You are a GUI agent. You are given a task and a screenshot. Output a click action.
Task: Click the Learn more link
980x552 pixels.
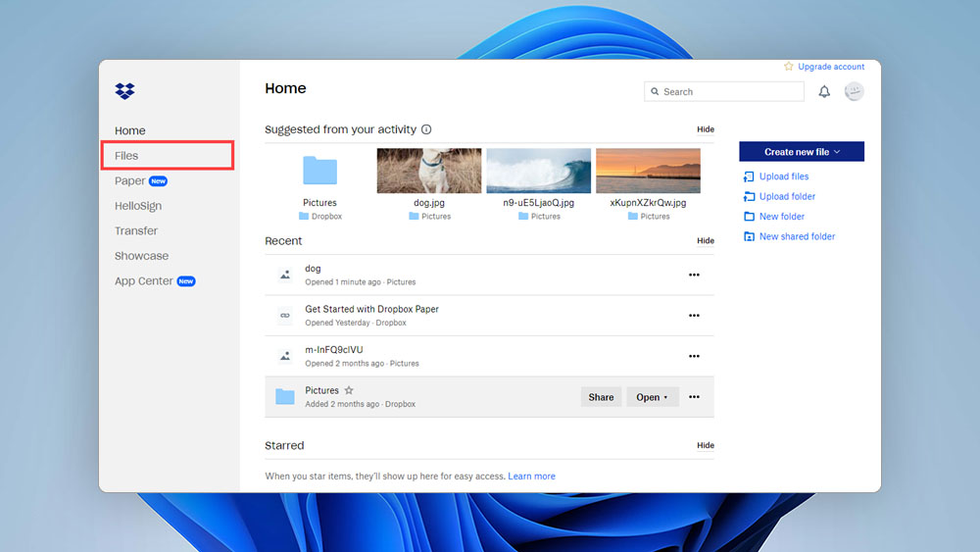531,476
